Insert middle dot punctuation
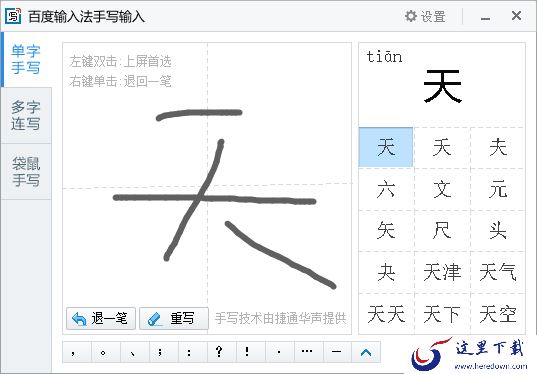 tap(279, 352)
